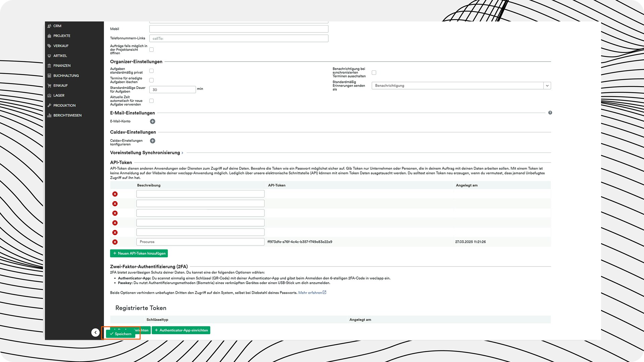Collapse the sidebar with the arrow button

pos(95,333)
